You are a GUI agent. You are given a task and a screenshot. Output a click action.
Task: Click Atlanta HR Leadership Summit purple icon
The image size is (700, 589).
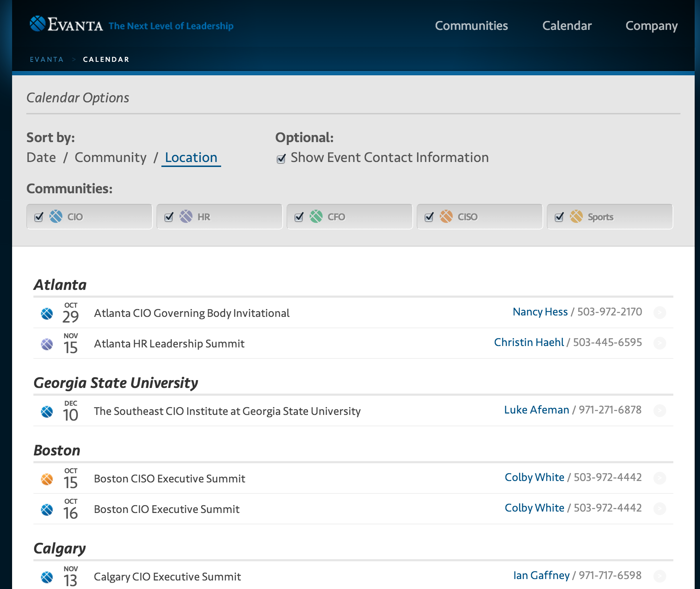click(47, 344)
